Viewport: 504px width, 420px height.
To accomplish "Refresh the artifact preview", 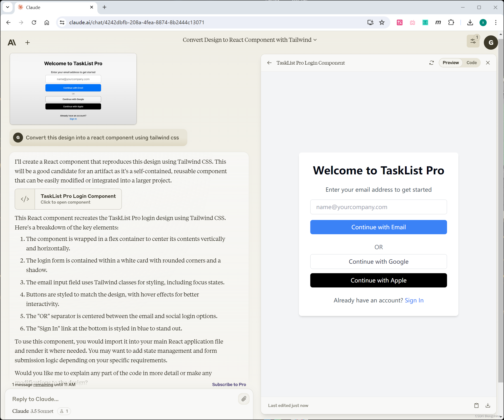I will pos(432,63).
